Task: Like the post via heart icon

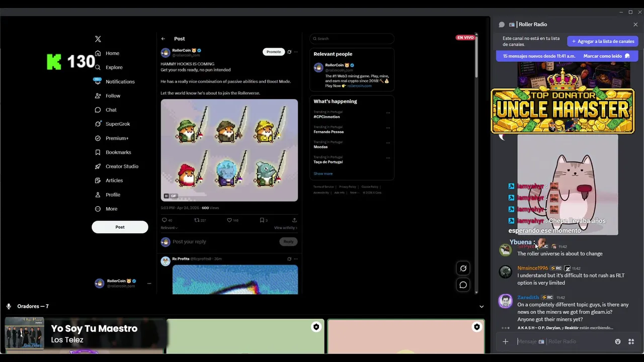Action: (x=229, y=220)
